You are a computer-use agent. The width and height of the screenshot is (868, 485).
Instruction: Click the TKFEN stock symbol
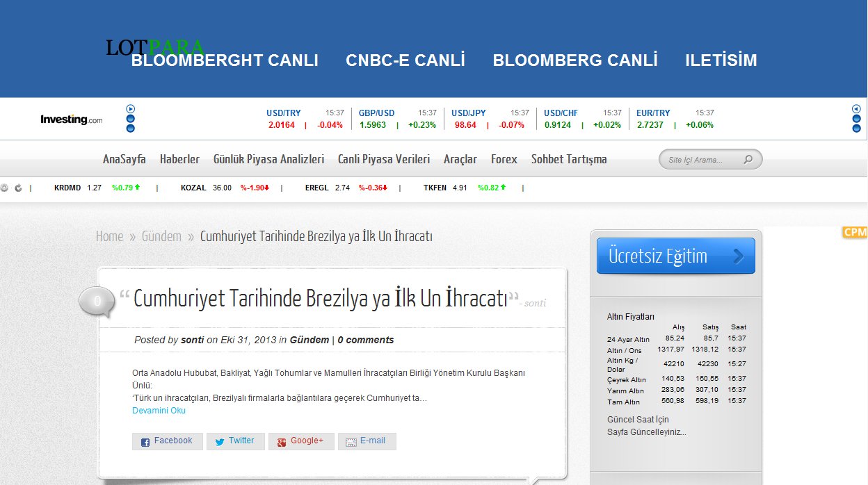click(x=435, y=188)
